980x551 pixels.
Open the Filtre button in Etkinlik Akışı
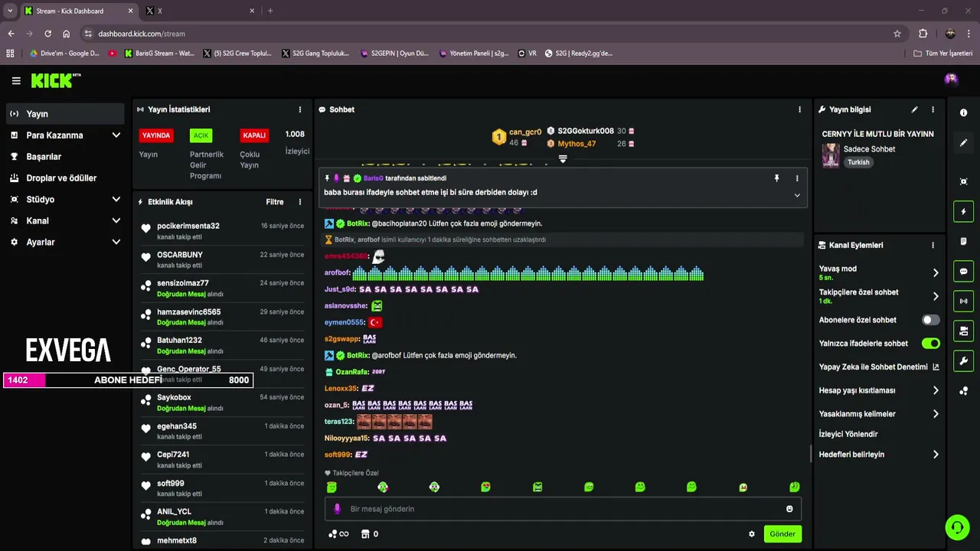tap(275, 202)
